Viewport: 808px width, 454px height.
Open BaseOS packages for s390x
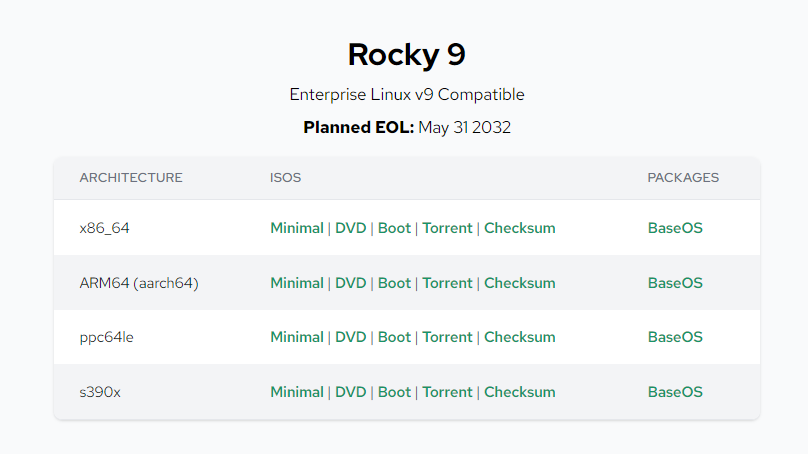coord(675,392)
